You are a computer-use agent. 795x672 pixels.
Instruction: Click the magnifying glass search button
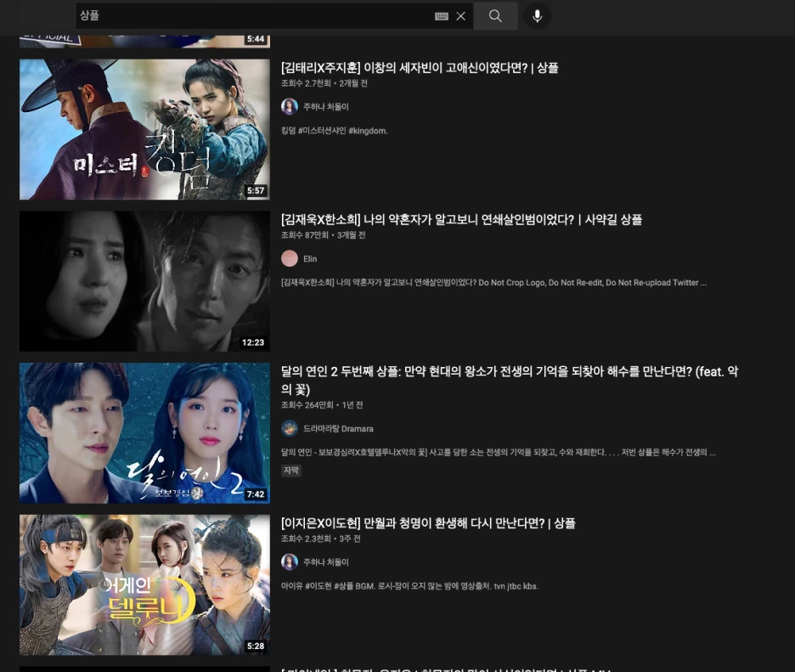[x=495, y=16]
